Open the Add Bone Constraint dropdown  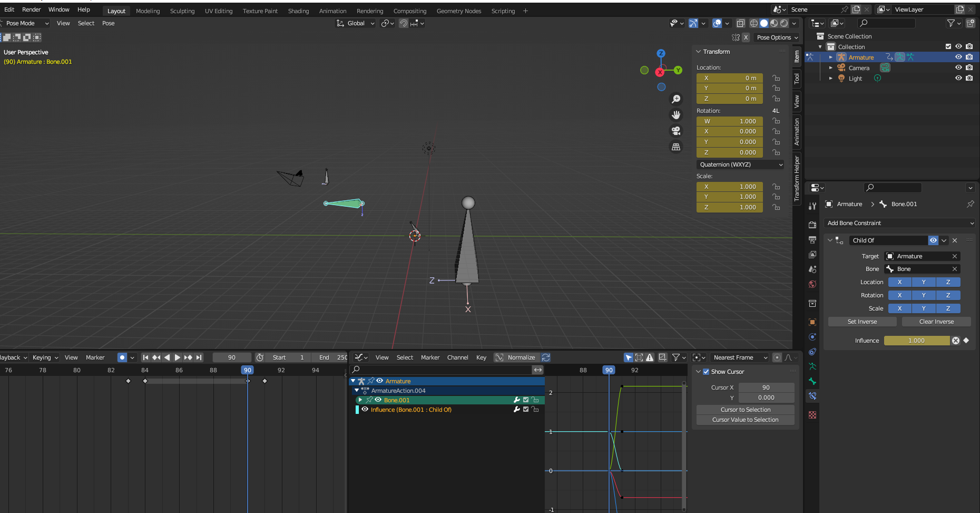[x=899, y=223]
